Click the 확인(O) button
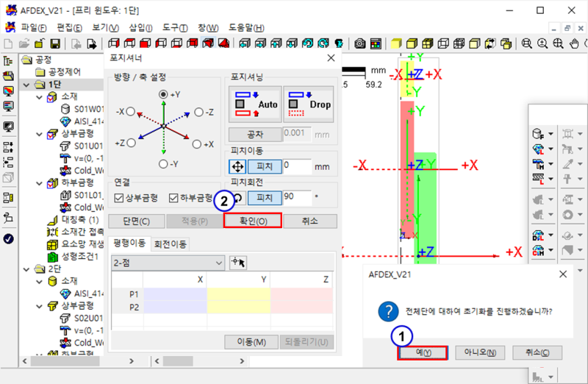 click(x=251, y=221)
